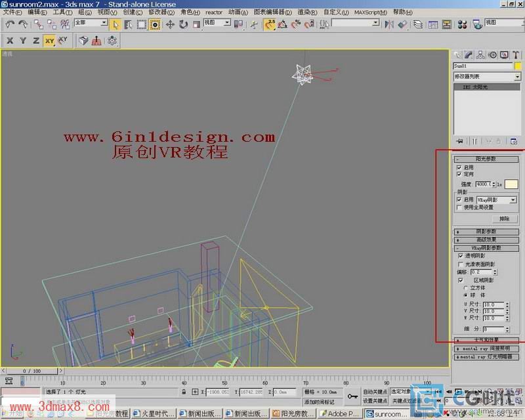Toggle the 定向 checkbox
Image resolution: width=525 pixels, height=420 pixels.
point(459,174)
